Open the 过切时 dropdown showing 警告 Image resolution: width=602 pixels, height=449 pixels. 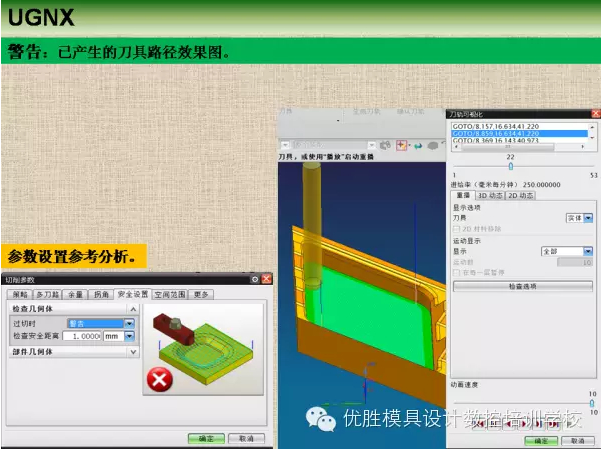tap(101, 323)
